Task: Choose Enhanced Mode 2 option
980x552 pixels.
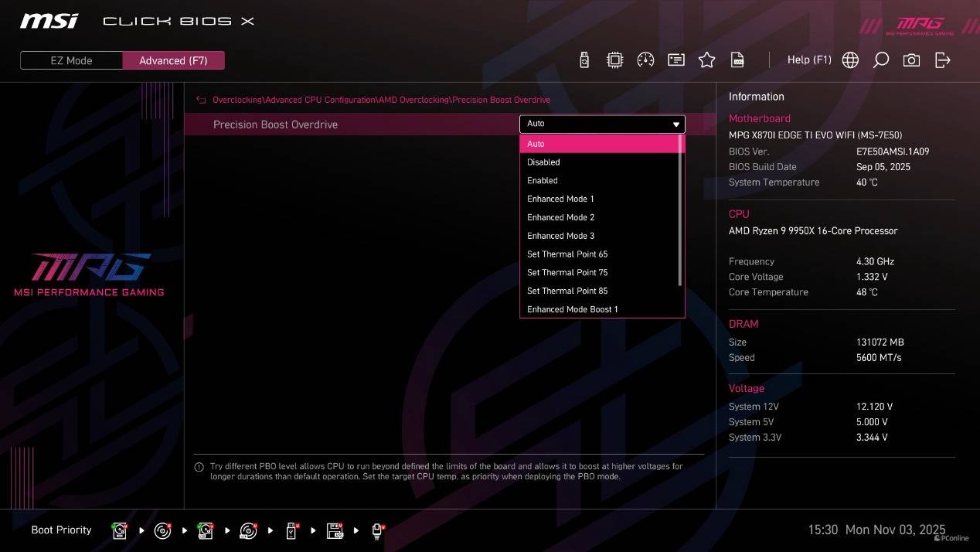Action: pos(560,217)
